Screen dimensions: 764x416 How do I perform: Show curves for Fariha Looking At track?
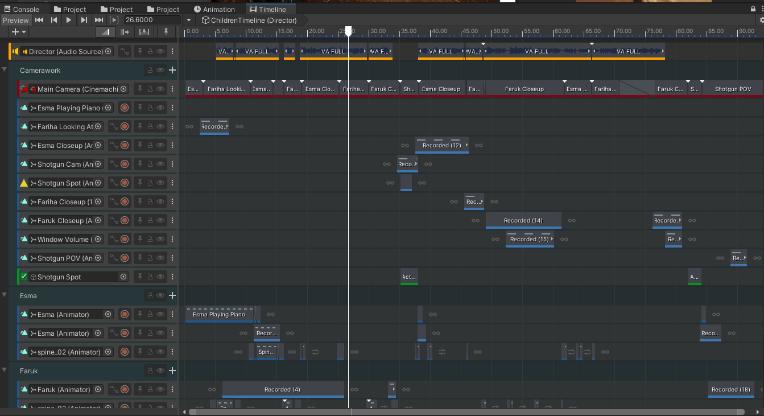(x=114, y=127)
